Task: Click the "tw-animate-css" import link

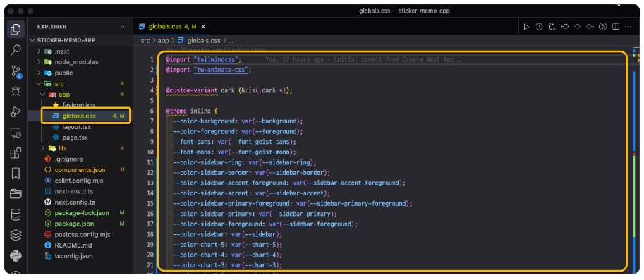Action: point(221,70)
